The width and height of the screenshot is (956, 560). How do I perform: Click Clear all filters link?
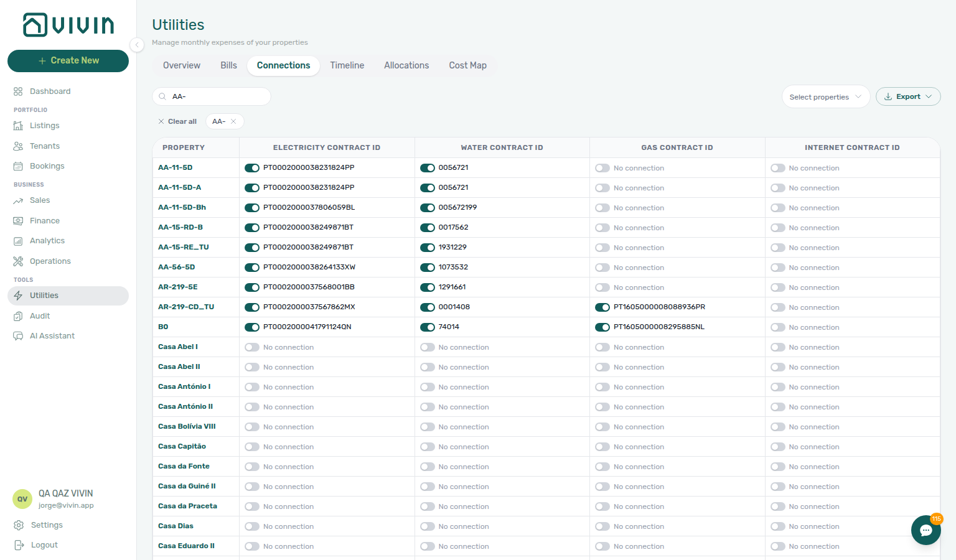coord(177,121)
